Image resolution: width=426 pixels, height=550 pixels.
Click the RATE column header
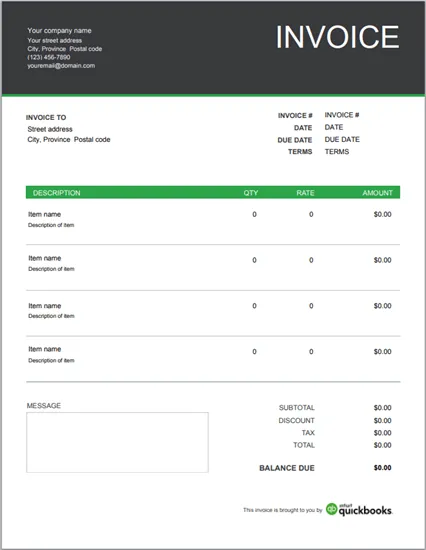tap(305, 193)
